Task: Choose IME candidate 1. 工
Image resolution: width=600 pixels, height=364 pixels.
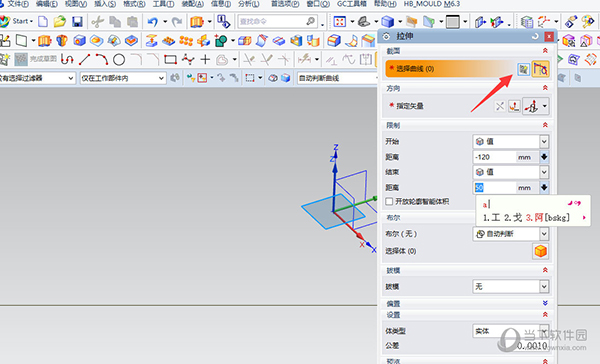Action: [x=492, y=218]
